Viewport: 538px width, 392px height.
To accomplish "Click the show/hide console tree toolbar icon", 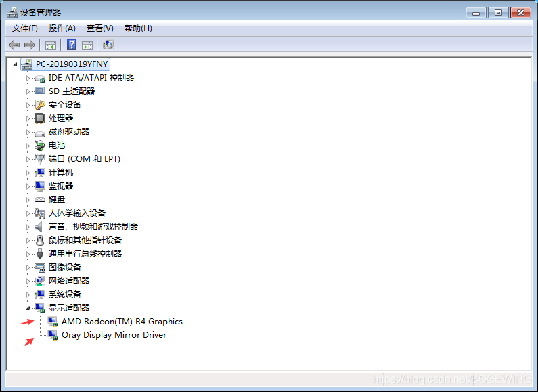I will (x=51, y=45).
